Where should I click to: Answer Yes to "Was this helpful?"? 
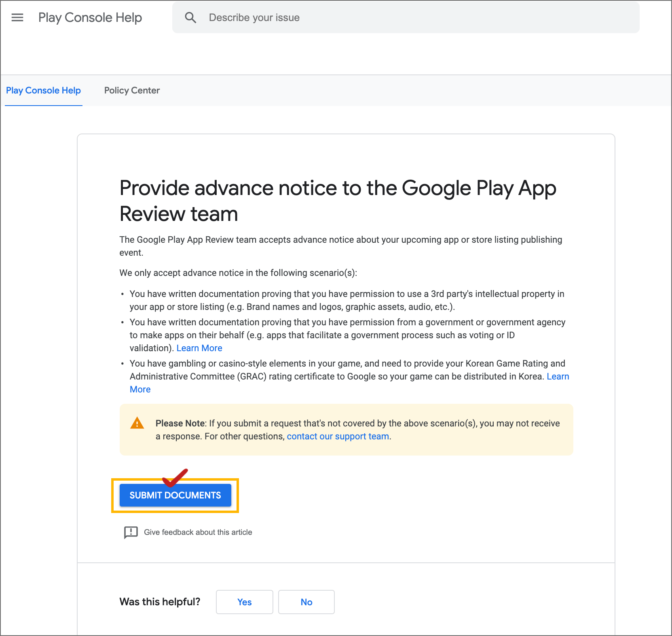(244, 602)
